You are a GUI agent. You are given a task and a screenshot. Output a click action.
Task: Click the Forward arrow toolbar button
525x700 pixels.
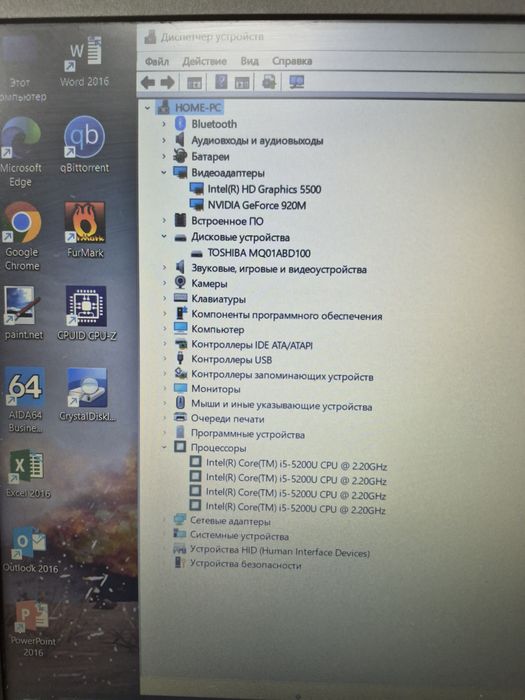pos(167,82)
